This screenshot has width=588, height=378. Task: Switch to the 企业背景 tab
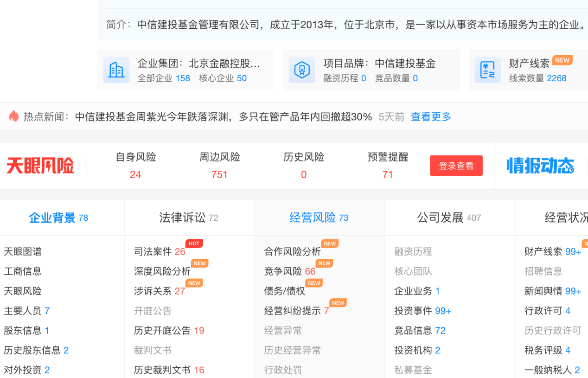(58, 218)
